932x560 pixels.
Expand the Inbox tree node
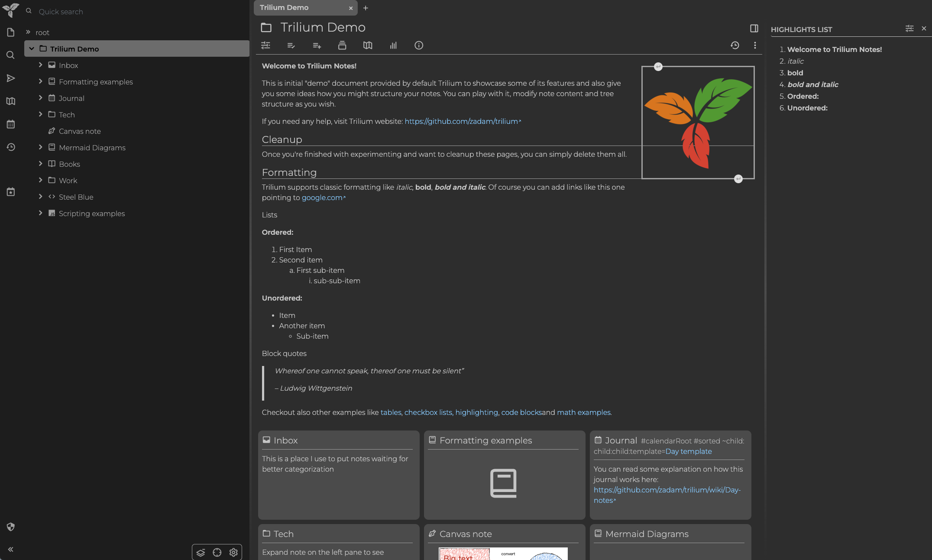point(40,65)
